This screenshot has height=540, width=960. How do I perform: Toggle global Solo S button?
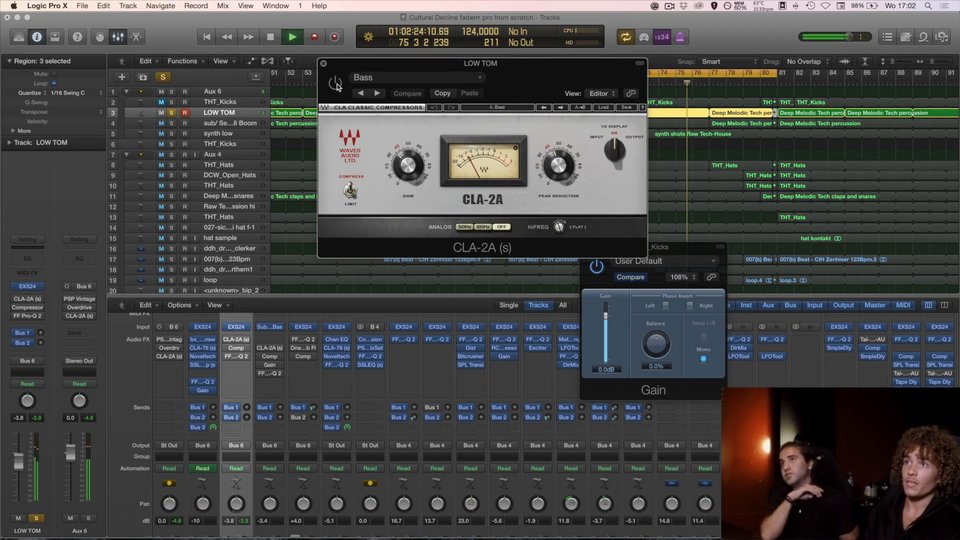(163, 77)
